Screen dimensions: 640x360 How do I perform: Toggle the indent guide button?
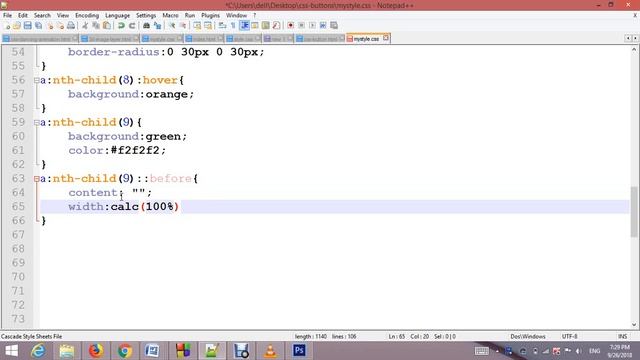244,25
